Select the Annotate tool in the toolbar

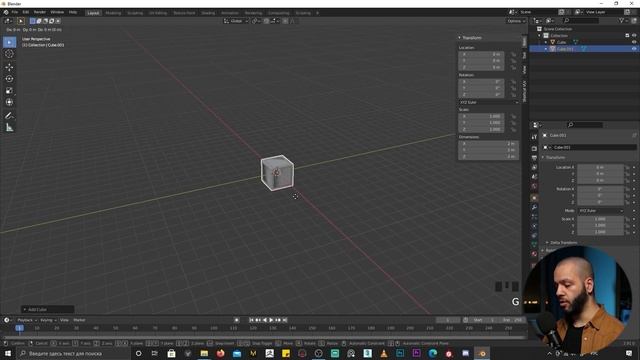click(x=9, y=116)
